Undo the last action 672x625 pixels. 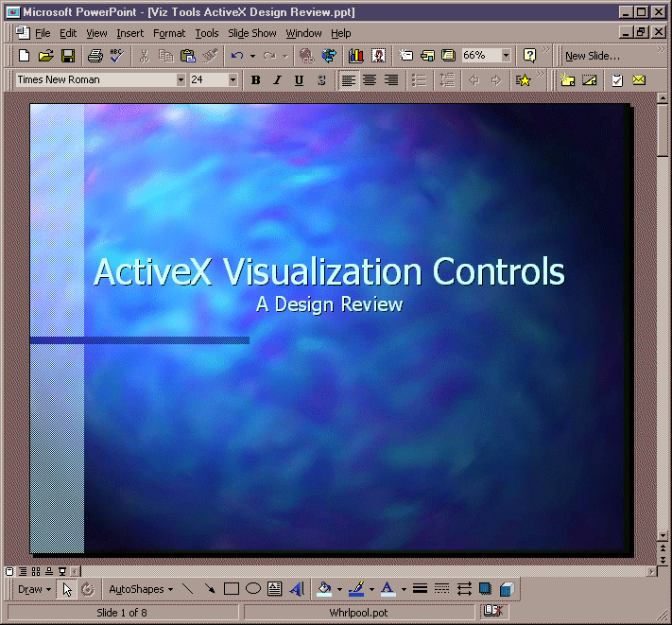click(237, 55)
